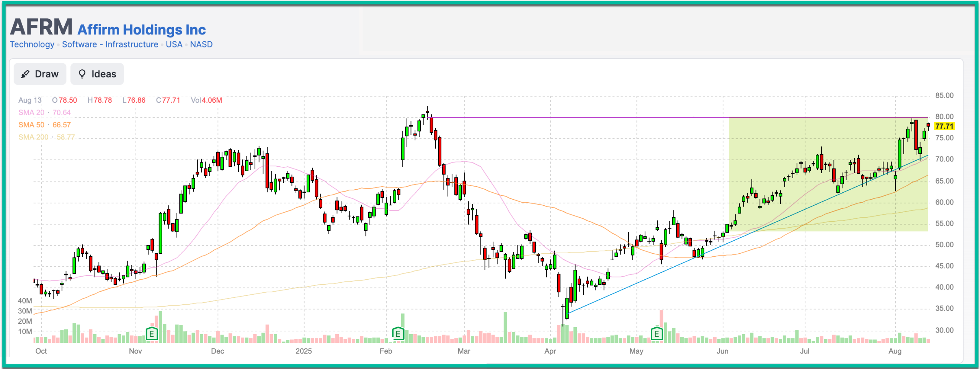Click the 30M volume axis label
This screenshot has width=980, height=369.
pos(25,311)
